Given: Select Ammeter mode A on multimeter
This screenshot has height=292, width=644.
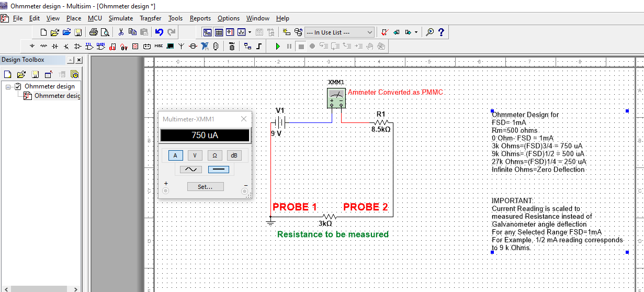Looking at the screenshot, I should click(x=175, y=155).
